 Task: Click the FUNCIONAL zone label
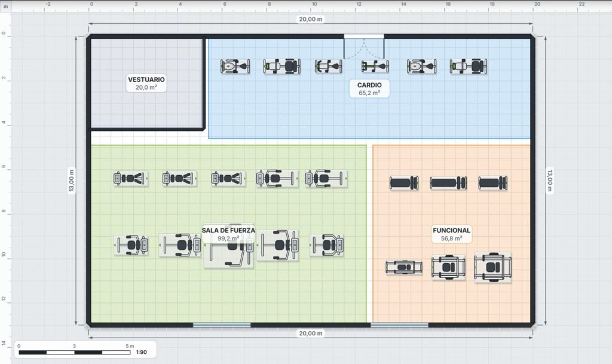tap(452, 234)
